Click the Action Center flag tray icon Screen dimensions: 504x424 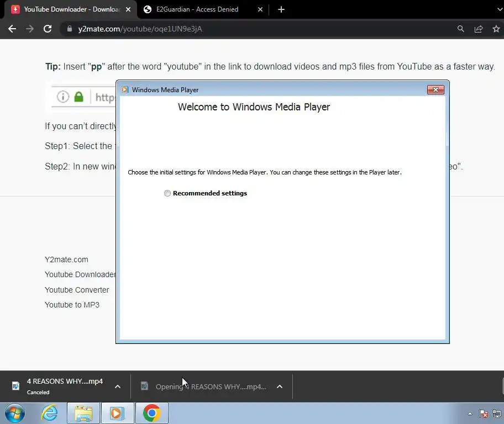(x=483, y=414)
